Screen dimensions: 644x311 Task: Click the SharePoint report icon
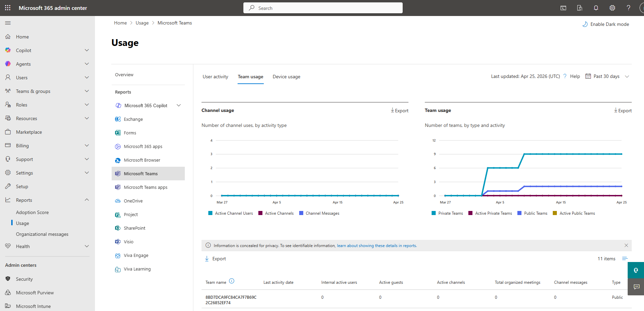tap(118, 228)
